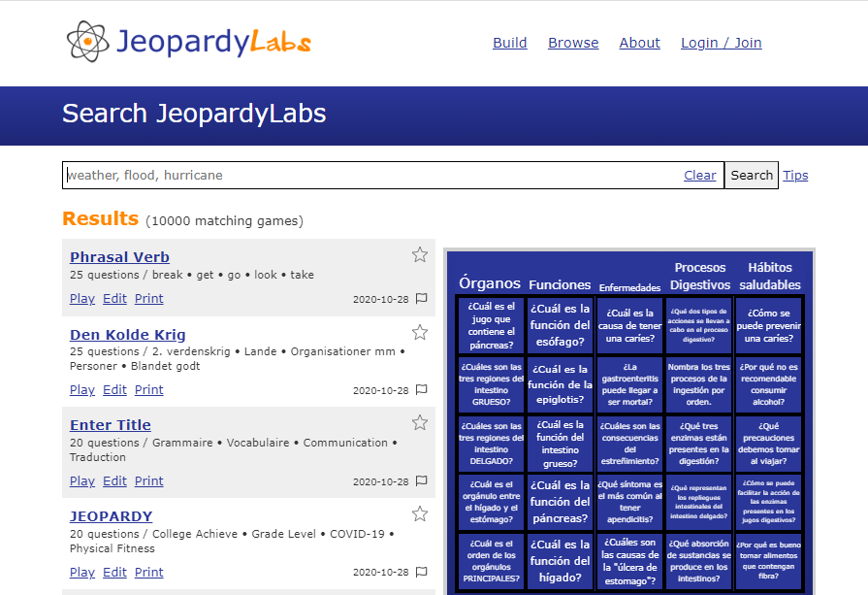Open the JEOPARDY game title
Viewport: 868px width, 595px height.
(111, 516)
